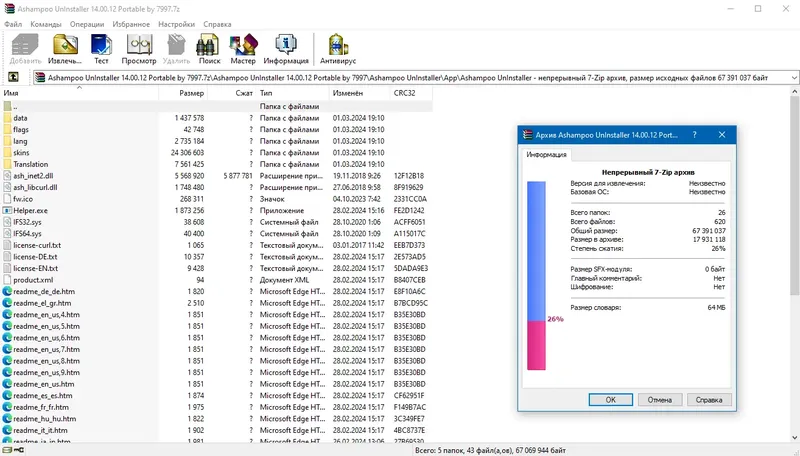The width and height of the screenshot is (800, 456).
Task: Click the key icon in status bar
Action: click(x=19, y=450)
